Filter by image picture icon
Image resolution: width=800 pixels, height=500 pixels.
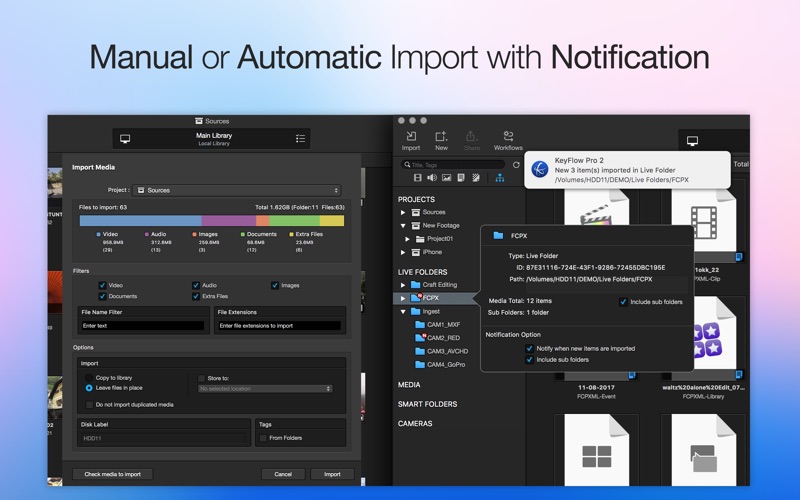446,178
